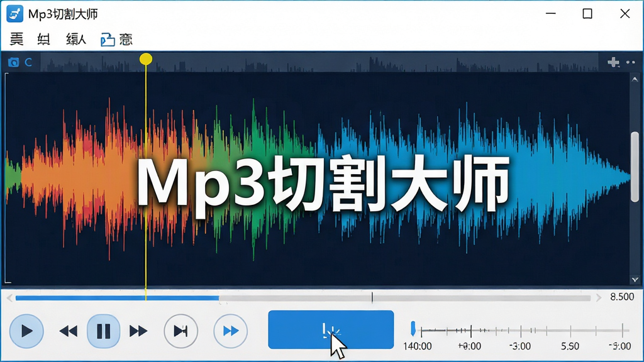Click the down arrow of vertical scrollbar

pyautogui.click(x=635, y=280)
